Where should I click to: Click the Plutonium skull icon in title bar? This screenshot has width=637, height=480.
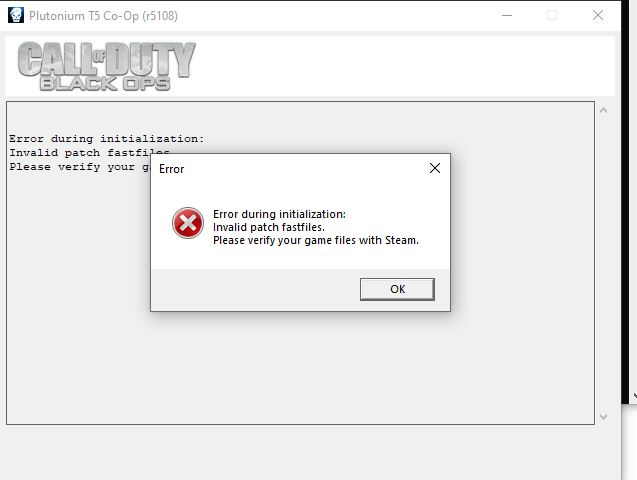[x=16, y=15]
